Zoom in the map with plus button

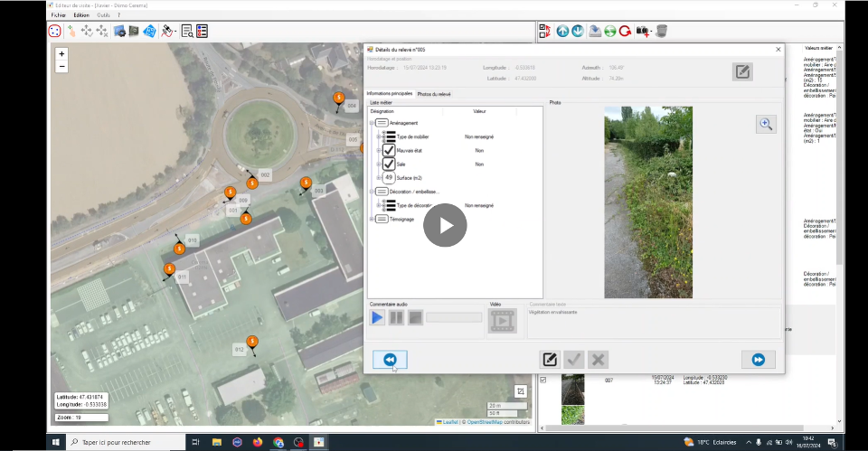tap(61, 54)
